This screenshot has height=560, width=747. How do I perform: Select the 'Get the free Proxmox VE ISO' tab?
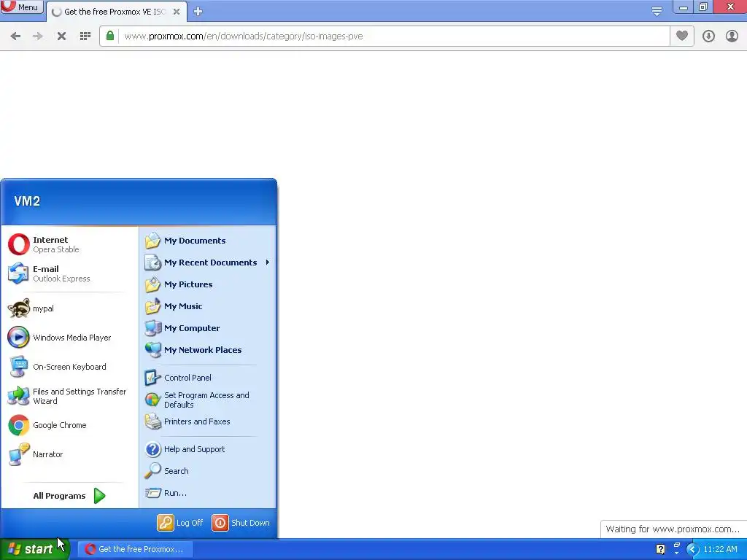coord(115,12)
